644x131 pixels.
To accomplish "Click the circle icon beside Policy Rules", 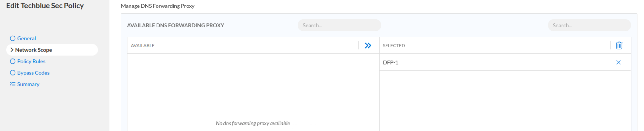I will 12,61.
